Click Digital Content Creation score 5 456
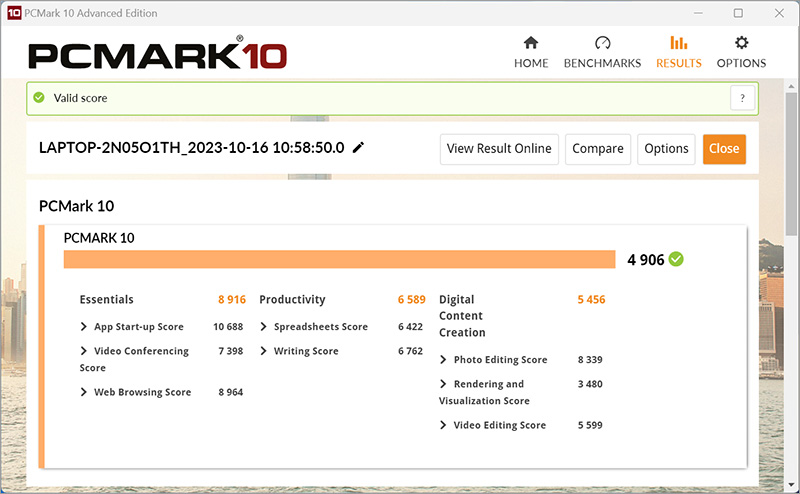The image size is (800, 494). pyautogui.click(x=591, y=300)
